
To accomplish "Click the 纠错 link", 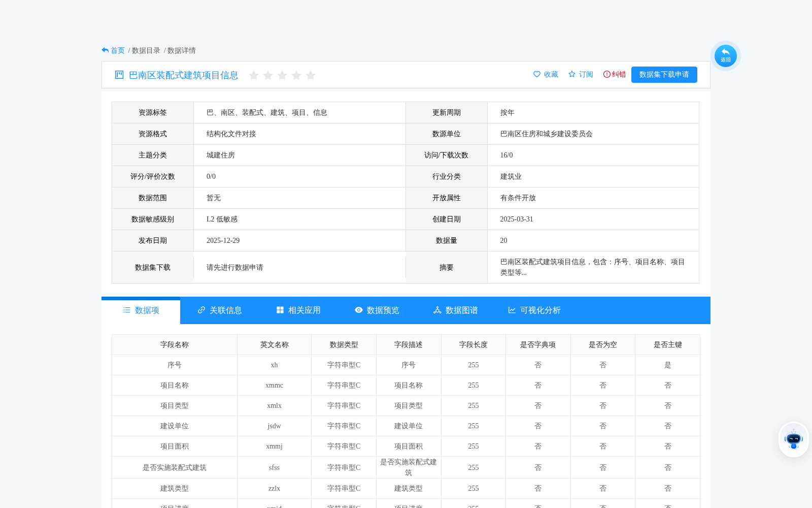I will coord(619,75).
